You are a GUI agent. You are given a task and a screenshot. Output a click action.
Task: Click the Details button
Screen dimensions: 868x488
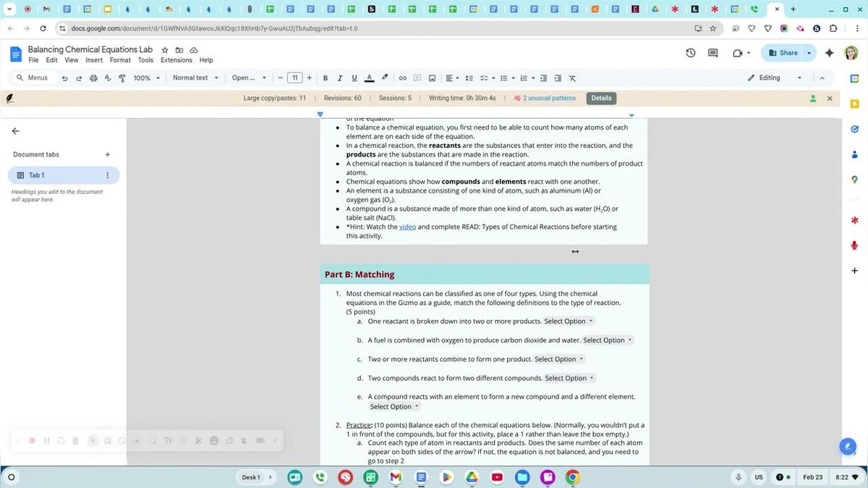(601, 98)
